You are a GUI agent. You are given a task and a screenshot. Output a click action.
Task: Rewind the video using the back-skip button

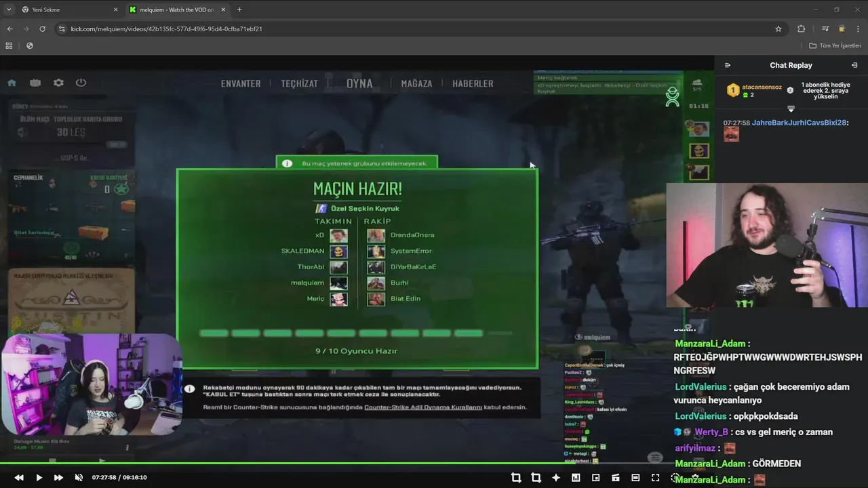click(19, 478)
